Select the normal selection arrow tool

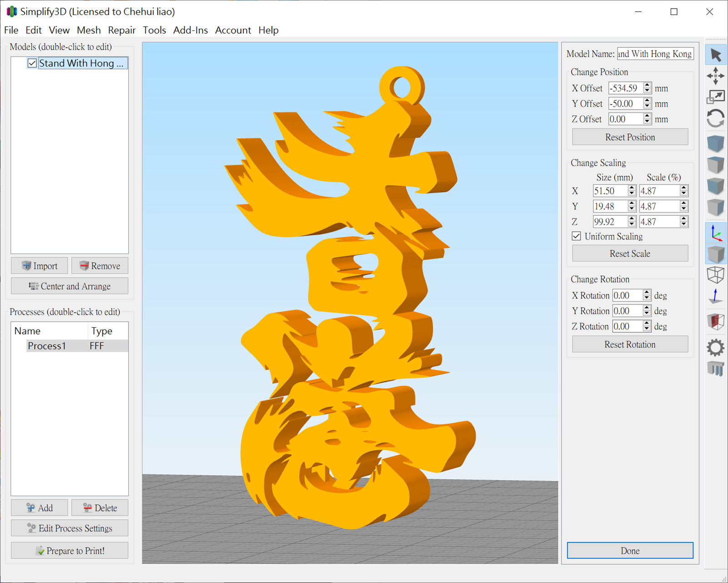coord(715,55)
